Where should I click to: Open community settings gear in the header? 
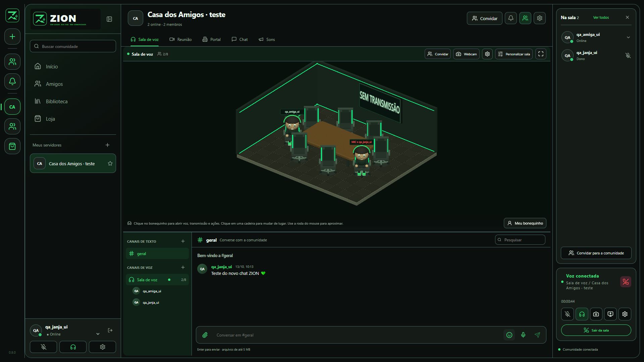click(540, 18)
